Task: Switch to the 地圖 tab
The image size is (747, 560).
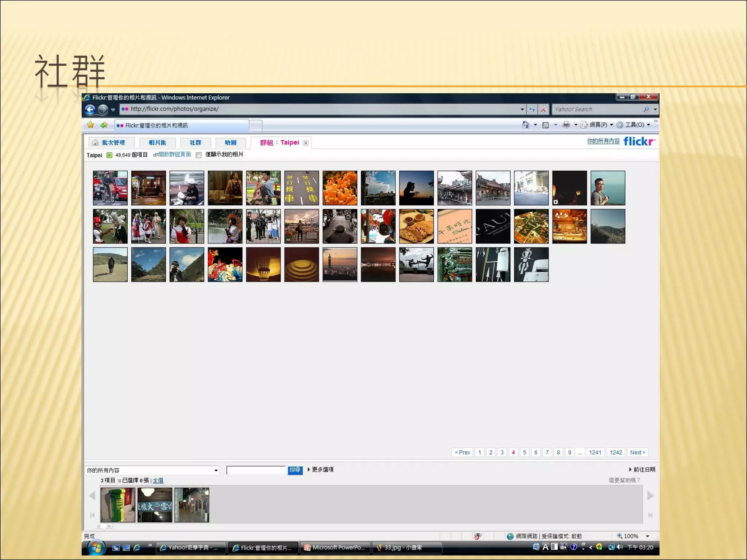Action: click(231, 143)
